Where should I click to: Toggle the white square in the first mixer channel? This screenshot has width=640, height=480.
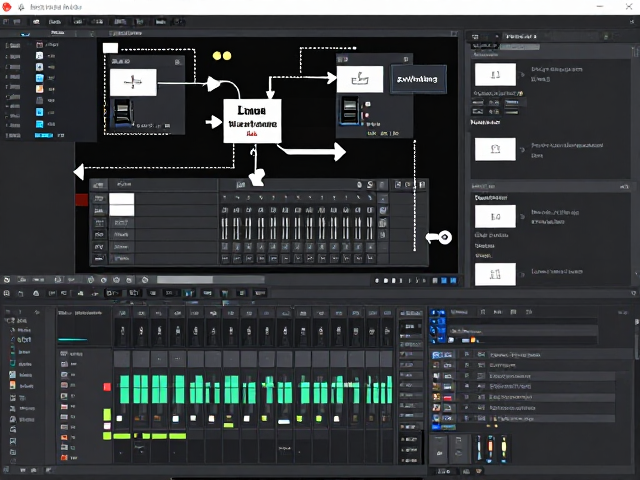click(x=120, y=418)
